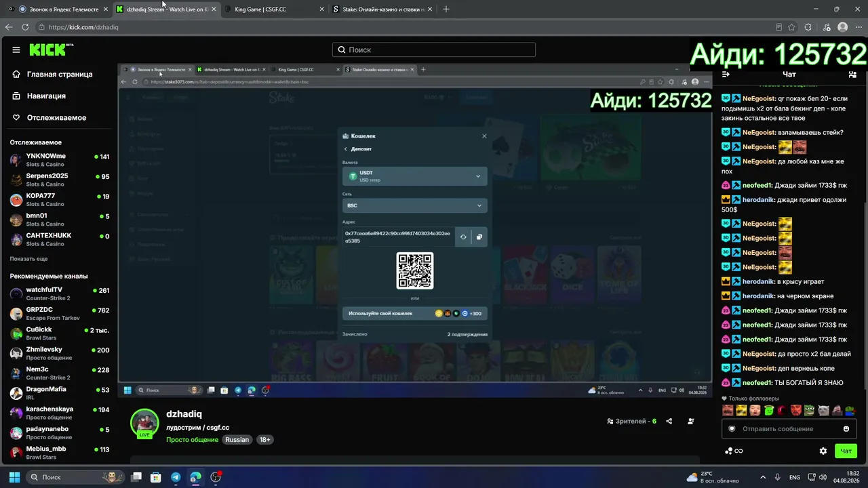This screenshot has width=868, height=488.
Task: Open Отслеживаемое in the sidebar
Action: [x=50, y=117]
